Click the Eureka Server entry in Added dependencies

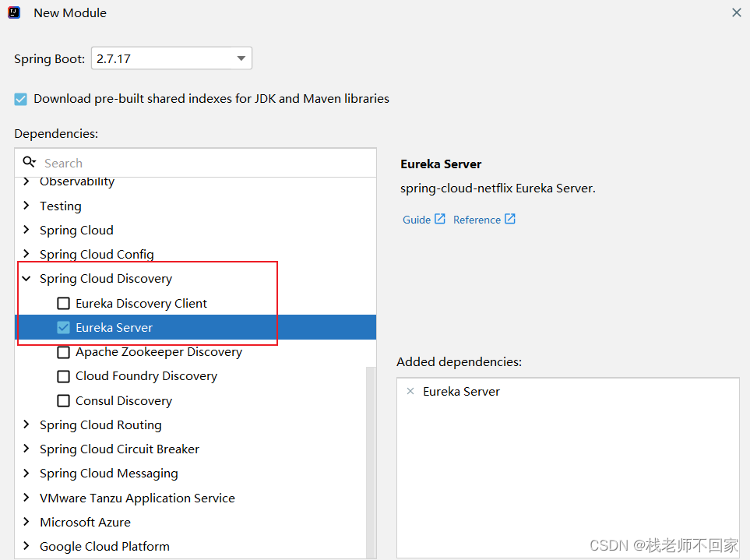(461, 392)
